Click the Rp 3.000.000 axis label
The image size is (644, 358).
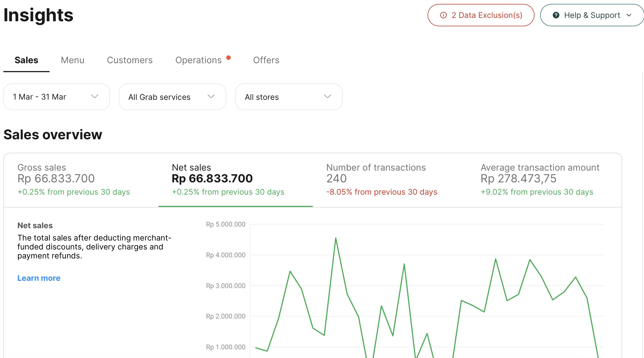point(226,286)
